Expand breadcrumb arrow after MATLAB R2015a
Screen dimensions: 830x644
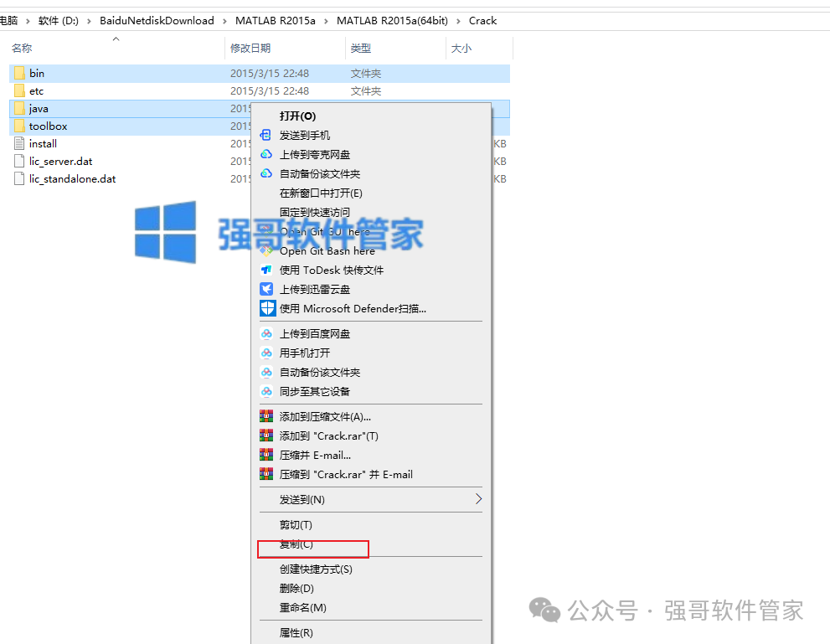(326, 21)
